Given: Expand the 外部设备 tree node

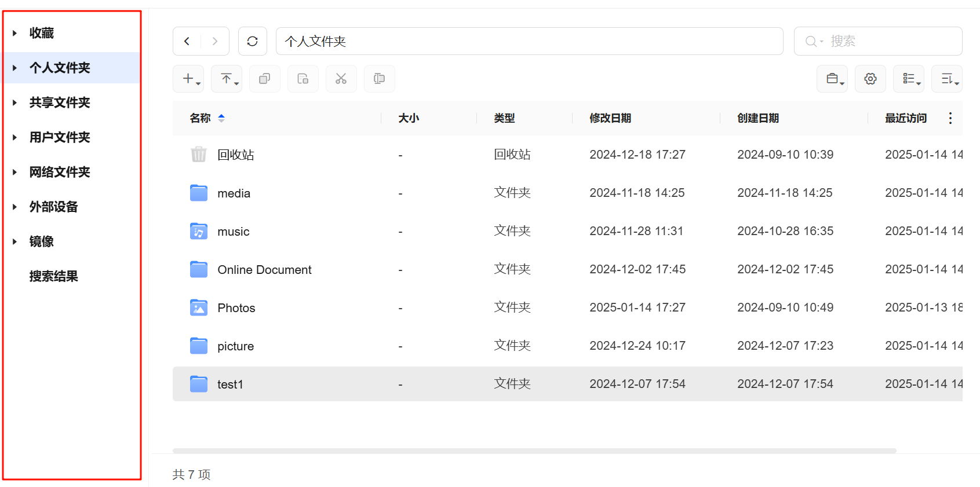Looking at the screenshot, I should 15,207.
